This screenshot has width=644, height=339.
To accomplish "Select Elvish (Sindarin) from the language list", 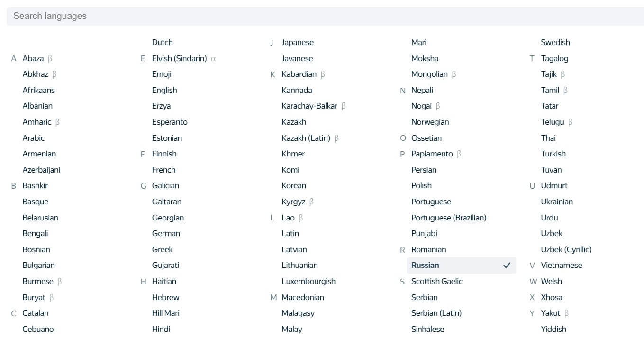I will point(179,58).
